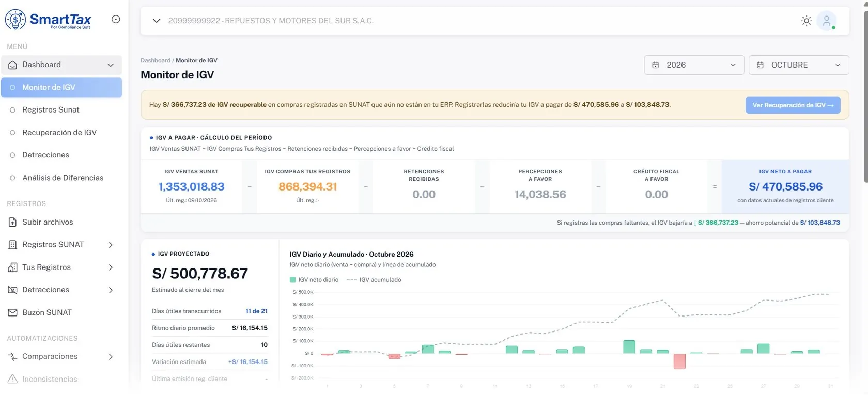Expand the company selector chevron
Viewport: 868px width, 395px height.
(x=156, y=21)
